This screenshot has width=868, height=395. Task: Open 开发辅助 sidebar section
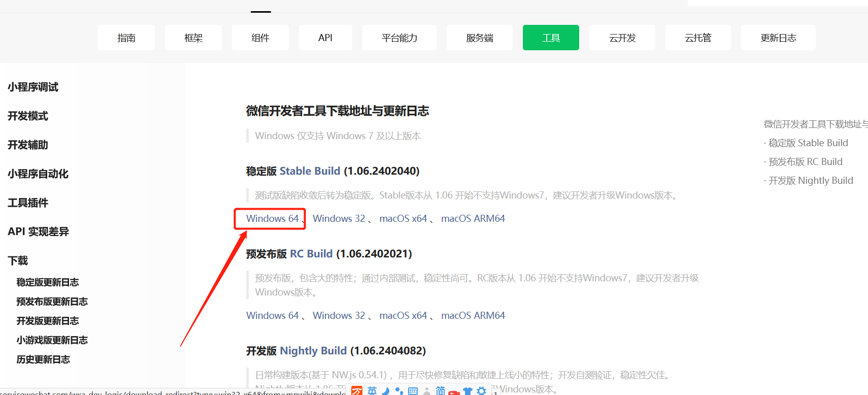point(28,145)
